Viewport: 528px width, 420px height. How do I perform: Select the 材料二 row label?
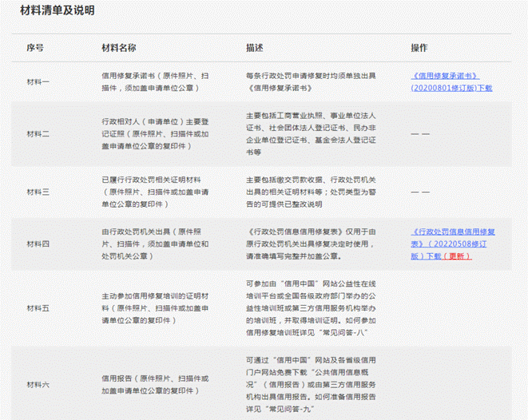click(x=38, y=133)
